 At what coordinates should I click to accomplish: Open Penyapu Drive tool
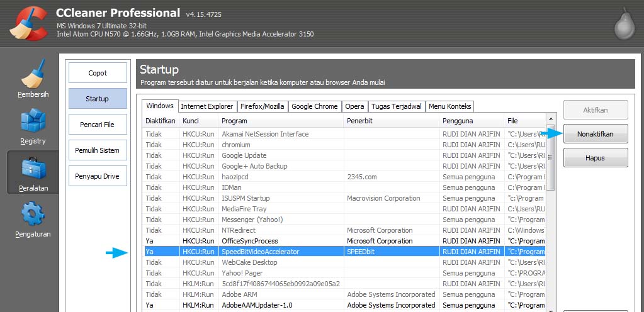coord(98,176)
